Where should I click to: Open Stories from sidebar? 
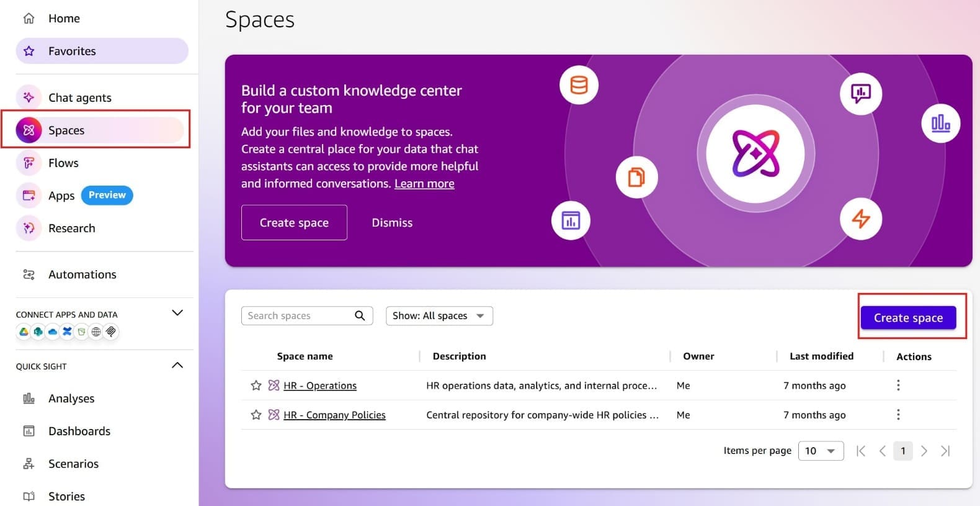(66, 496)
